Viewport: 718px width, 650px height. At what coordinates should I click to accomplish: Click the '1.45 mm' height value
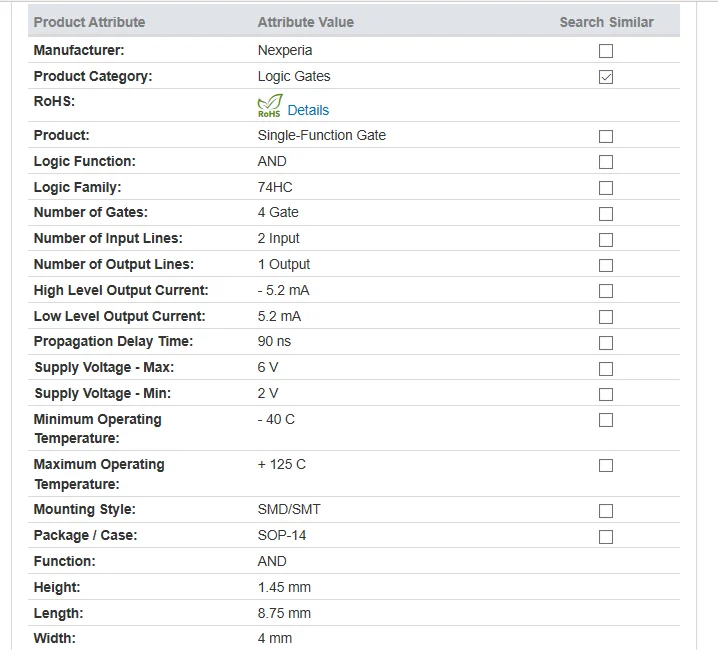tap(284, 587)
